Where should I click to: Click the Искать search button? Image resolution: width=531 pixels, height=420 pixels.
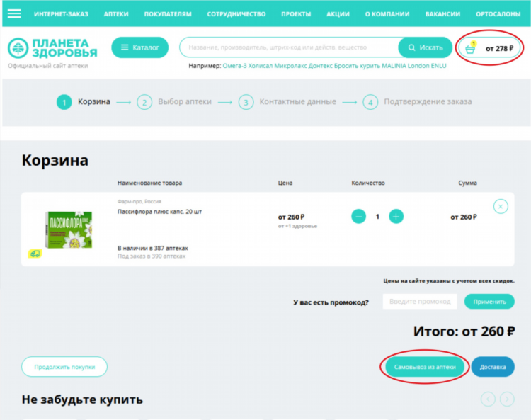(x=426, y=47)
